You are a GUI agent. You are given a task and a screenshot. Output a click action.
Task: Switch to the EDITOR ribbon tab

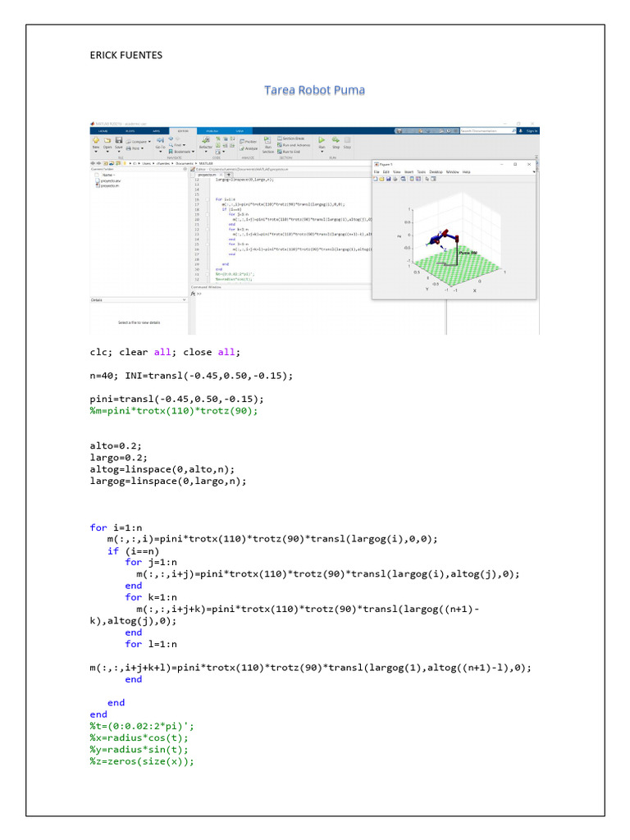pyautogui.click(x=183, y=130)
